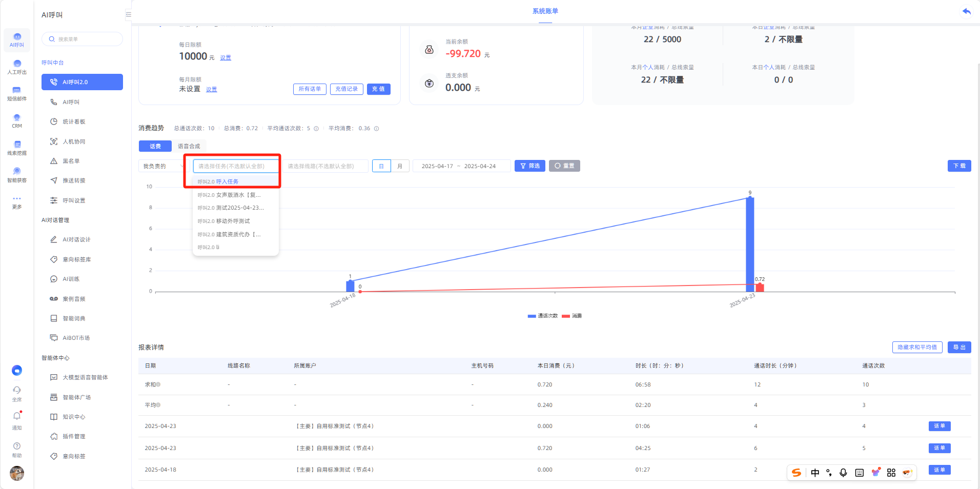Image resolution: width=980 pixels, height=489 pixels.
Task: Open the 我负责的 scope dropdown
Action: 163,166
